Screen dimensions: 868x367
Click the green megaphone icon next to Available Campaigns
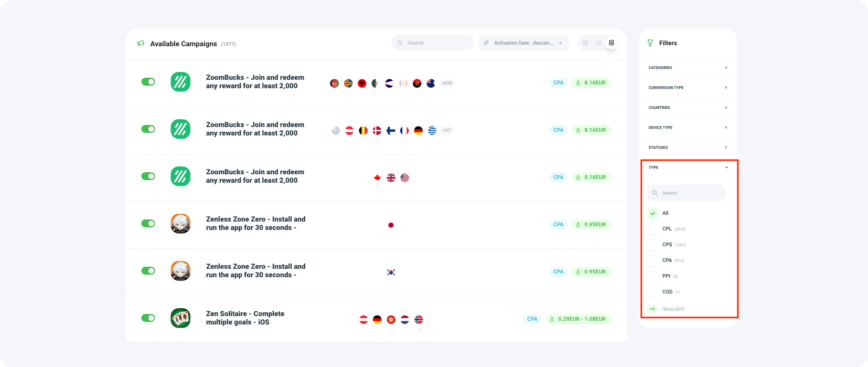point(140,44)
